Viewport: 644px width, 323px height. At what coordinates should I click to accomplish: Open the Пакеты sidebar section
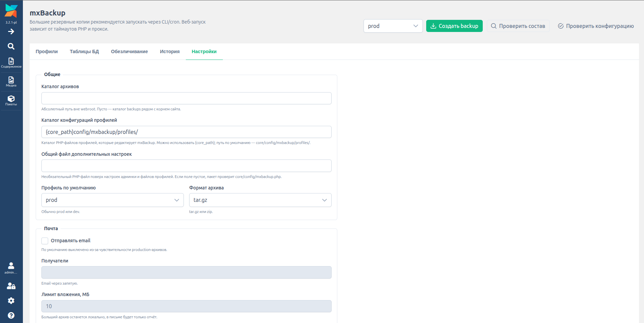coord(11,100)
